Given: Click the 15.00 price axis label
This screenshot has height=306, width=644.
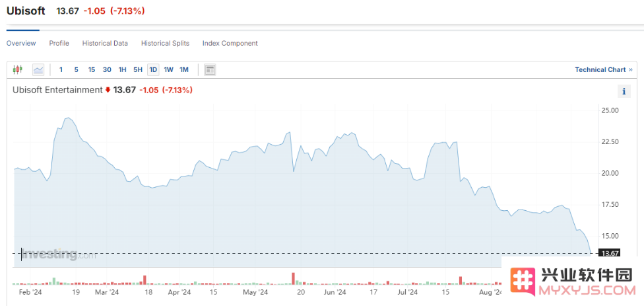Looking at the screenshot, I should 610,236.
